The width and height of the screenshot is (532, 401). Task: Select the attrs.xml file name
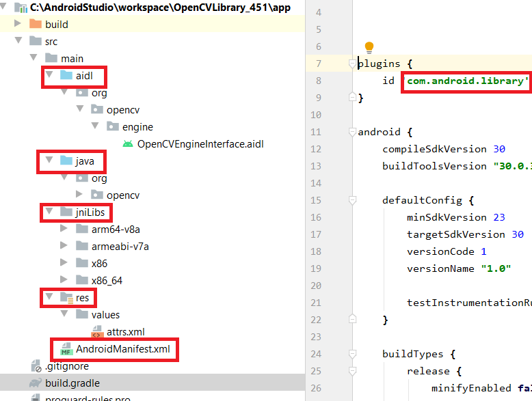click(x=126, y=332)
